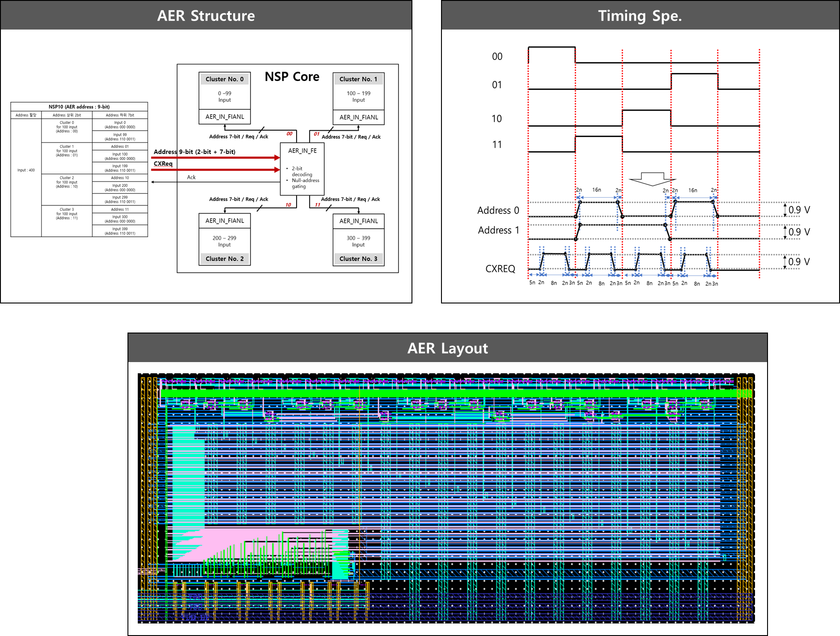Click the white down-right arrow in timing diagram
Screen dimensions: 840x636
[x=652, y=179]
